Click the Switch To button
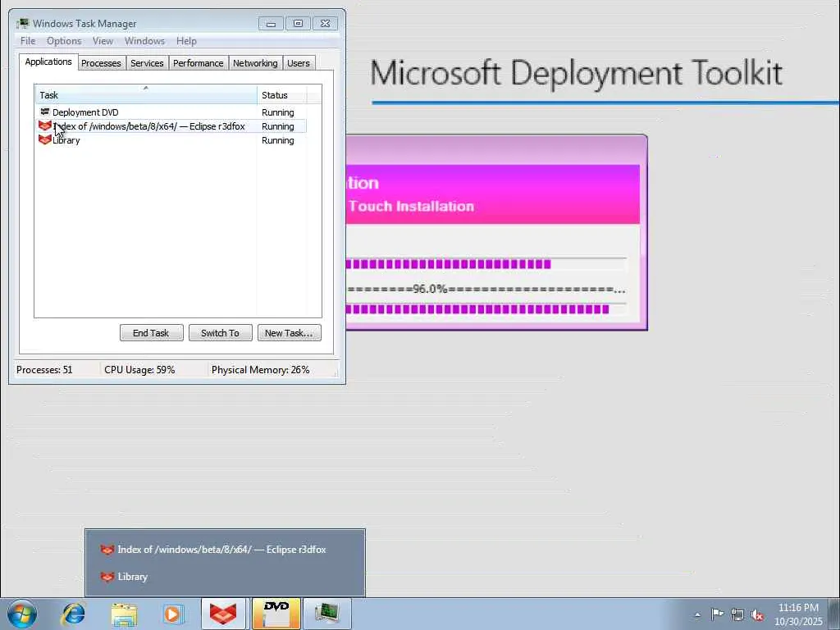This screenshot has width=840, height=630. tap(220, 333)
